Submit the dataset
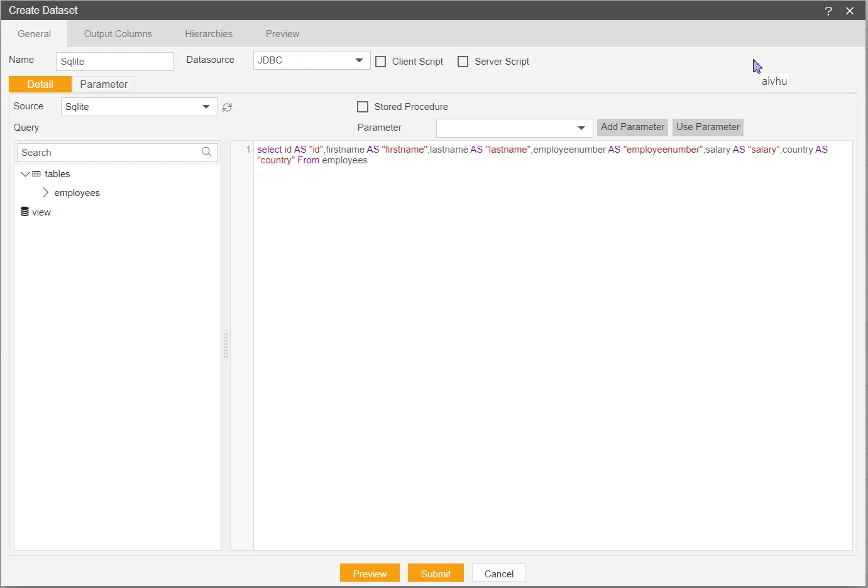This screenshot has height=588, width=868. coord(436,574)
